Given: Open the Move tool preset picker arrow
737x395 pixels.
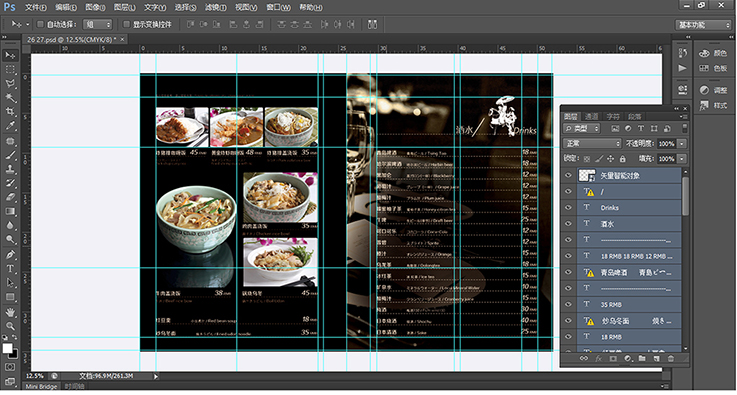Looking at the screenshot, I should point(28,24).
